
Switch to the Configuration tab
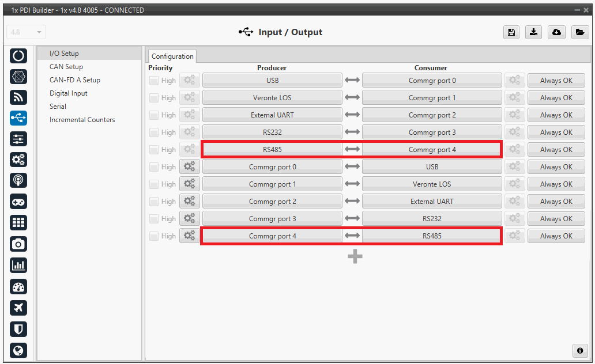coord(172,56)
